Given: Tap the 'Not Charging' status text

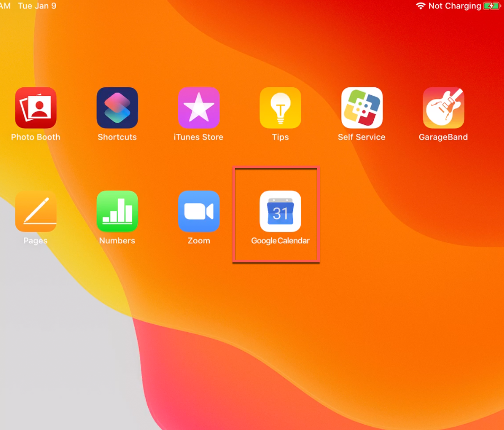Looking at the screenshot, I should coord(454,6).
